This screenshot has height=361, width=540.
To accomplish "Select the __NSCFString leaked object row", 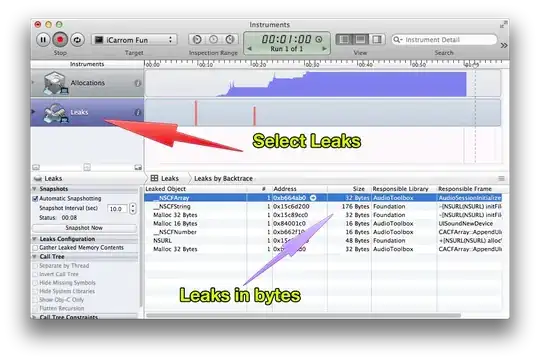I will click(323, 206).
